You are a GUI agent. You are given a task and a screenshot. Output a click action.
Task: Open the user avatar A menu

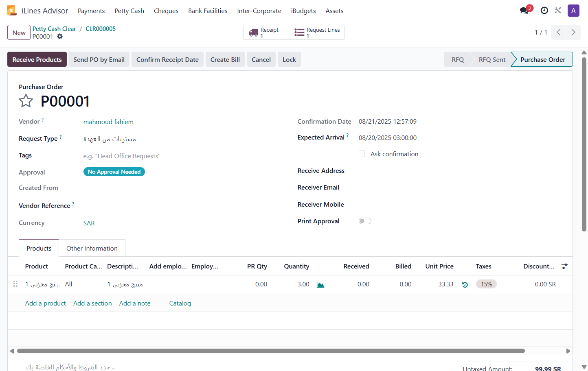[573, 11]
